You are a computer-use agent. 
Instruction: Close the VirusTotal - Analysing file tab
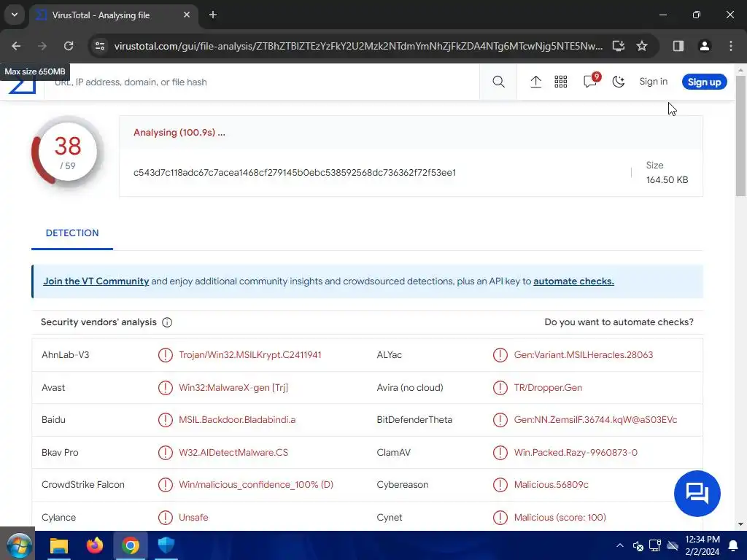click(x=187, y=15)
